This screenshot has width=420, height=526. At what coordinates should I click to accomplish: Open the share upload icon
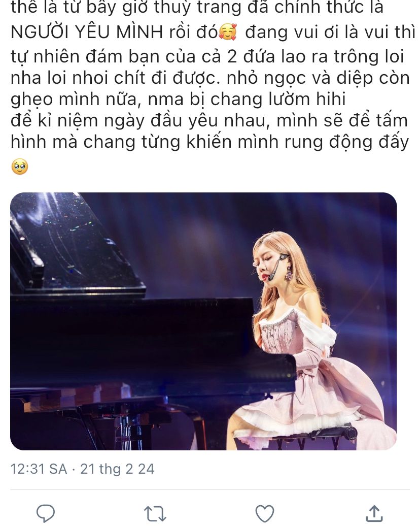[x=374, y=513]
